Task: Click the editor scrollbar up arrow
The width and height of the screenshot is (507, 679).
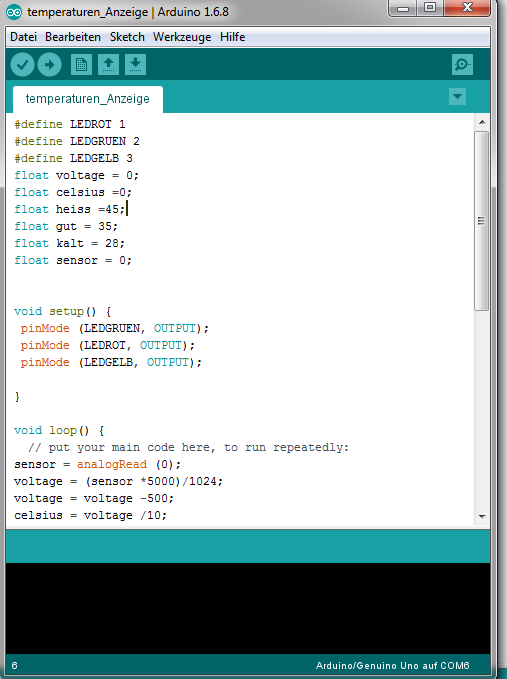Action: coord(482,123)
